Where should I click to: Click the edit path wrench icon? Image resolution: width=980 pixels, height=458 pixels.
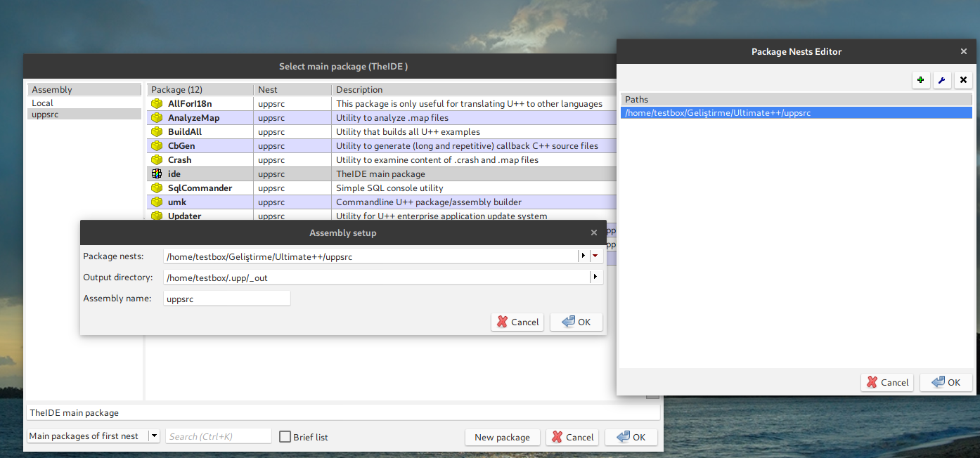click(942, 80)
